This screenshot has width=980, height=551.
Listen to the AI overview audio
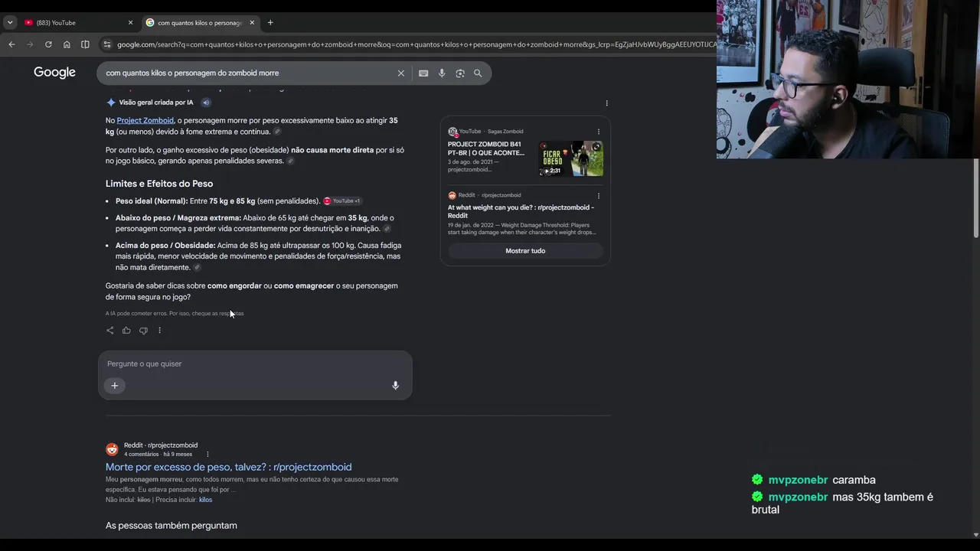[x=206, y=103]
